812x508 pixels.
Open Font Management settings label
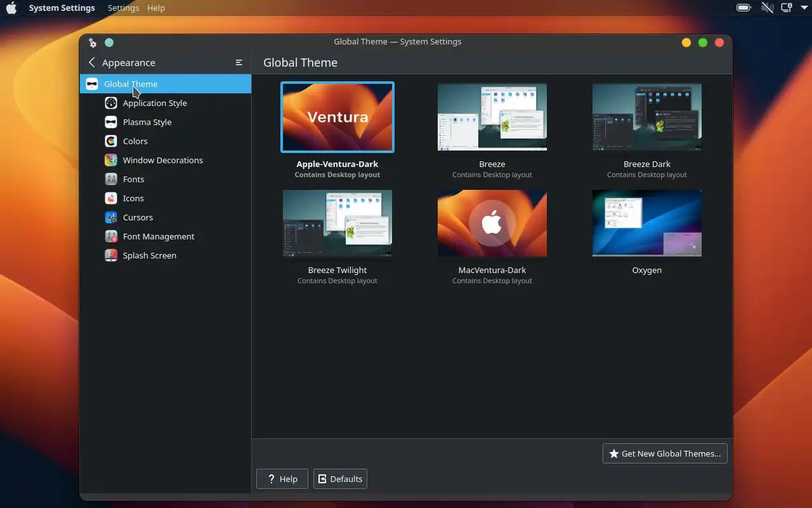coord(159,236)
